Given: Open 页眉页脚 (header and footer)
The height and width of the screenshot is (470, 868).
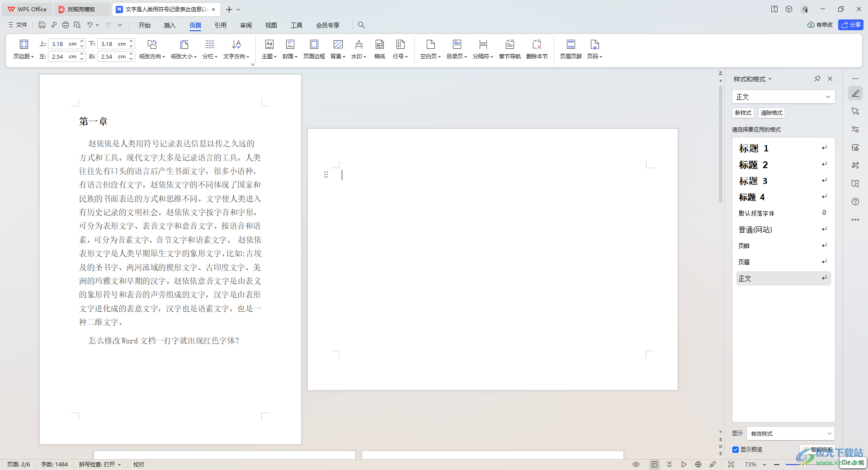Looking at the screenshot, I should tap(571, 49).
